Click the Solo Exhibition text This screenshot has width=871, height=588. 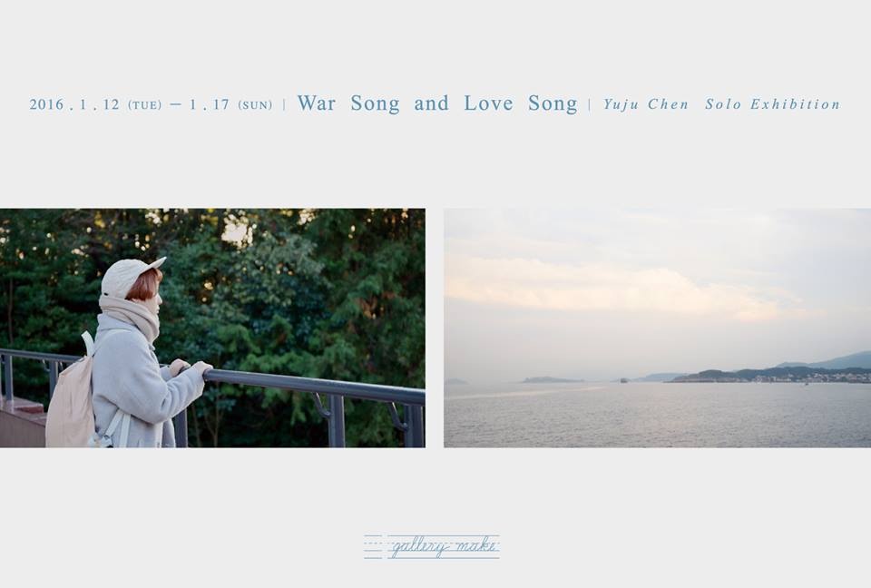click(x=773, y=104)
